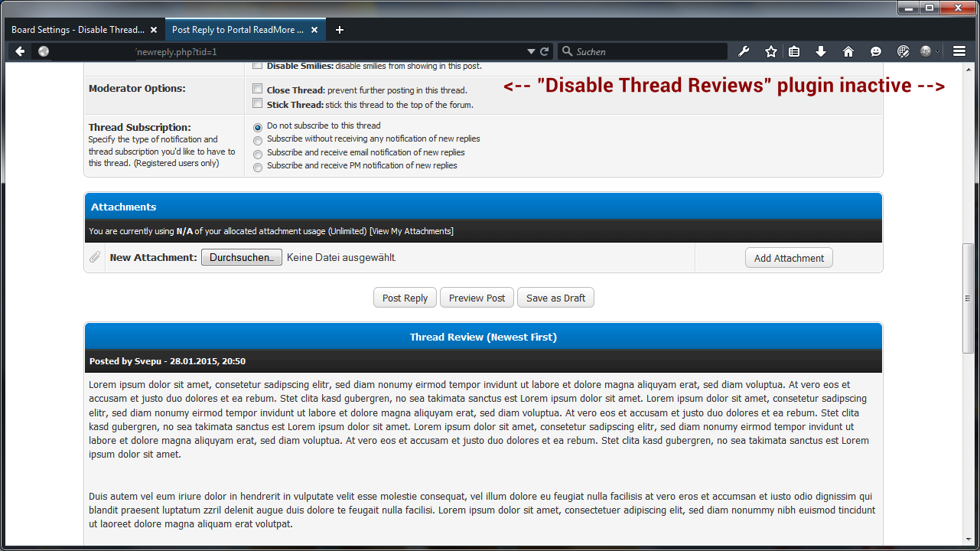The image size is (980, 551).
Task: Check the Stick Thread option
Action: (258, 103)
